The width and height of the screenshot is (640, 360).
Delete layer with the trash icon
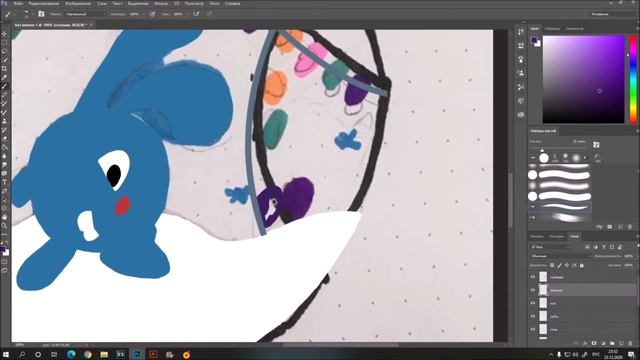[x=631, y=343]
